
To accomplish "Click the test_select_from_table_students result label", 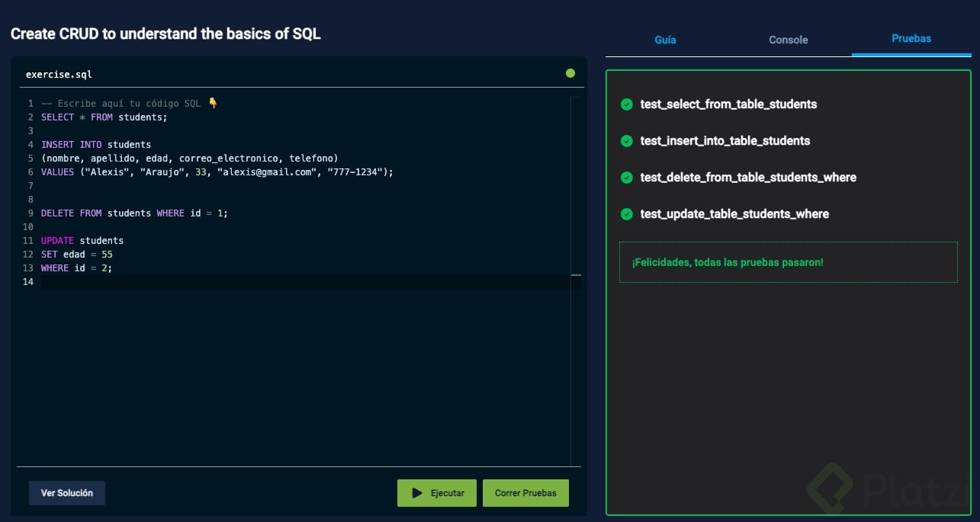I will click(728, 104).
